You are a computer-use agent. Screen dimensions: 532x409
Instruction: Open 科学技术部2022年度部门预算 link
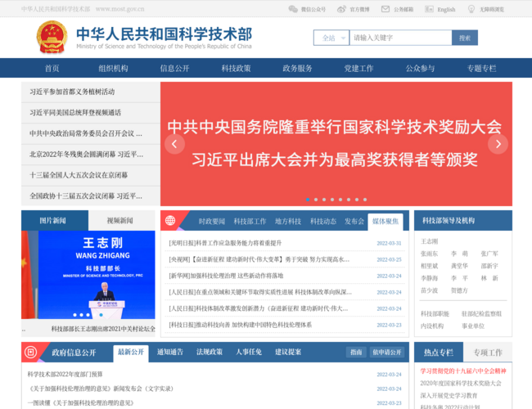(65, 374)
